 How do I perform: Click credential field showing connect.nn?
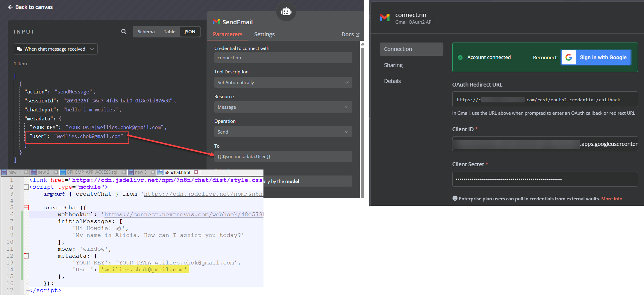283,58
